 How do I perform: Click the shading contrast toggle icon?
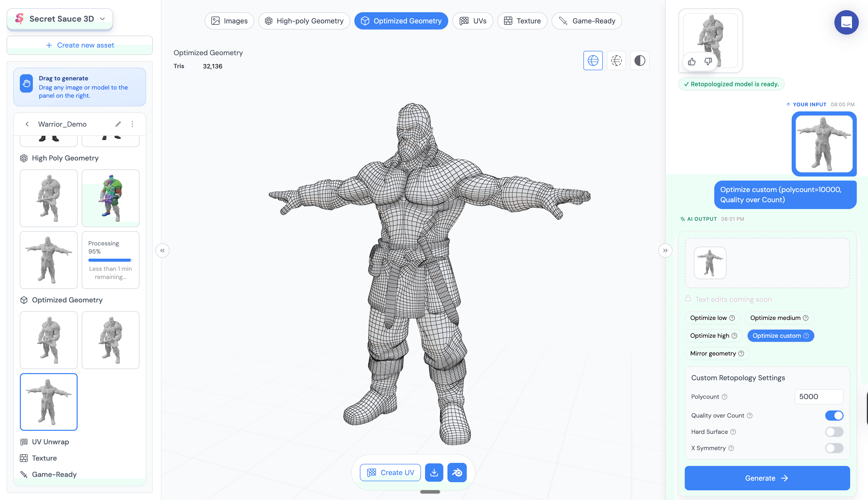click(639, 61)
